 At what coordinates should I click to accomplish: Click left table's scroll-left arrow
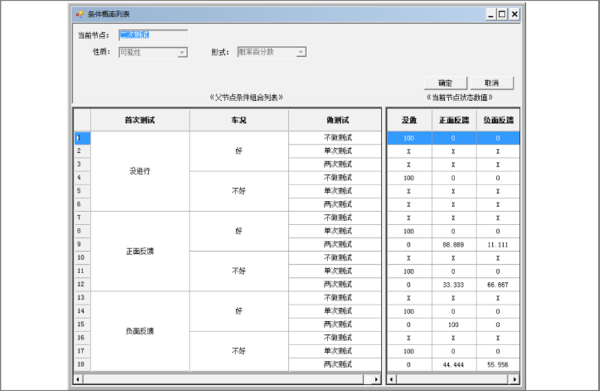[78, 379]
